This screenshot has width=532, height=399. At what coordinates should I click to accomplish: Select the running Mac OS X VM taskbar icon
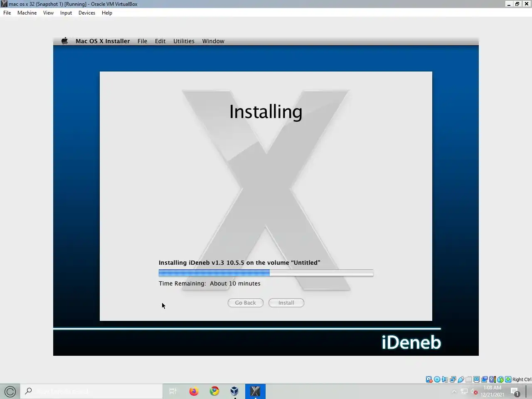[x=255, y=391]
